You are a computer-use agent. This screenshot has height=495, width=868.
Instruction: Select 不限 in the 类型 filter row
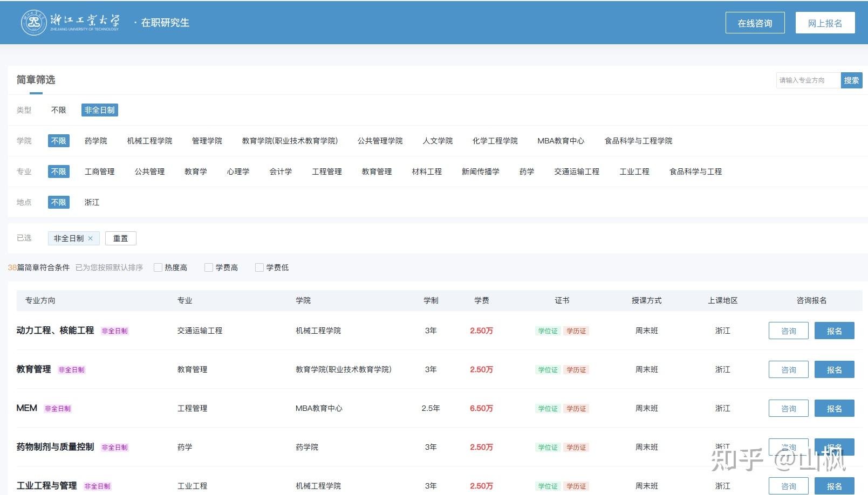(x=58, y=110)
